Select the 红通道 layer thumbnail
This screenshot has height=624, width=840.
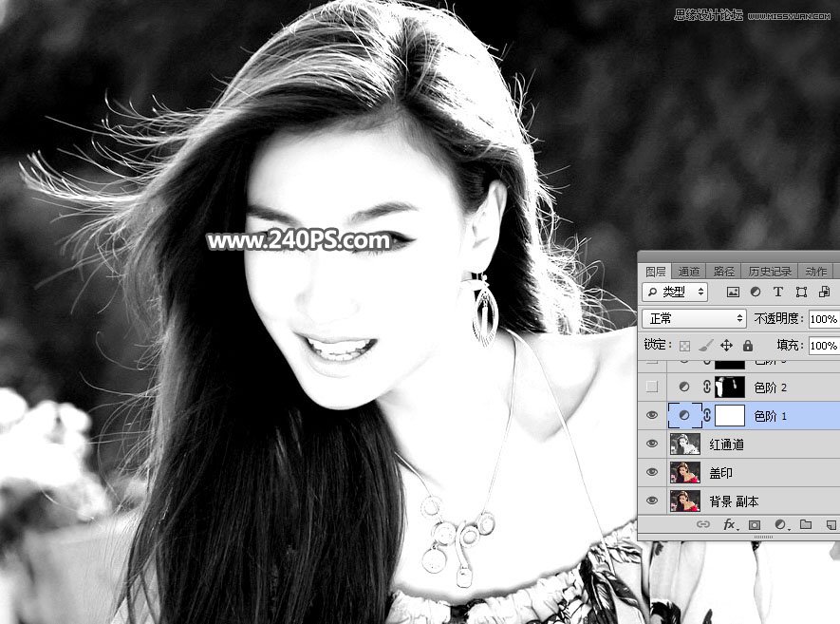[685, 444]
